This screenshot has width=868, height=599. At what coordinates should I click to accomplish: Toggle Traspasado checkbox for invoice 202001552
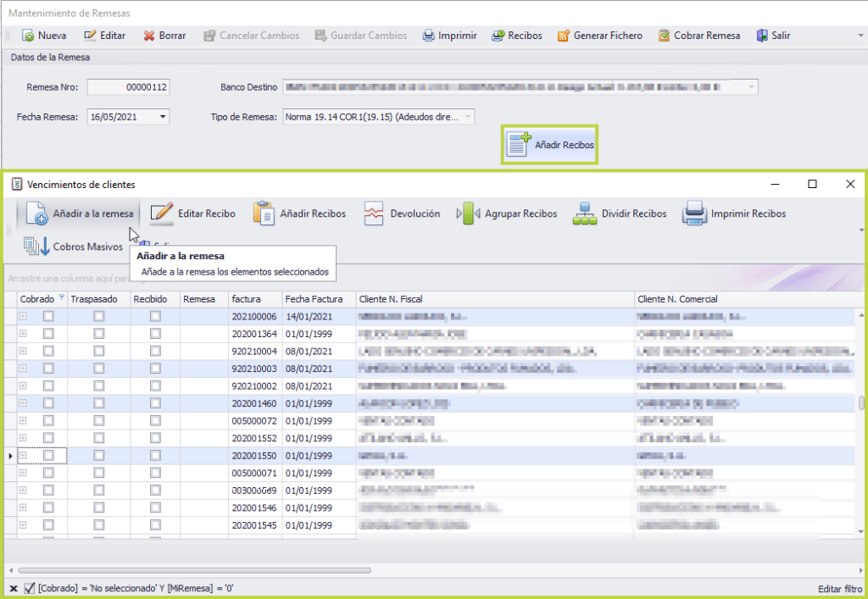pyautogui.click(x=99, y=438)
